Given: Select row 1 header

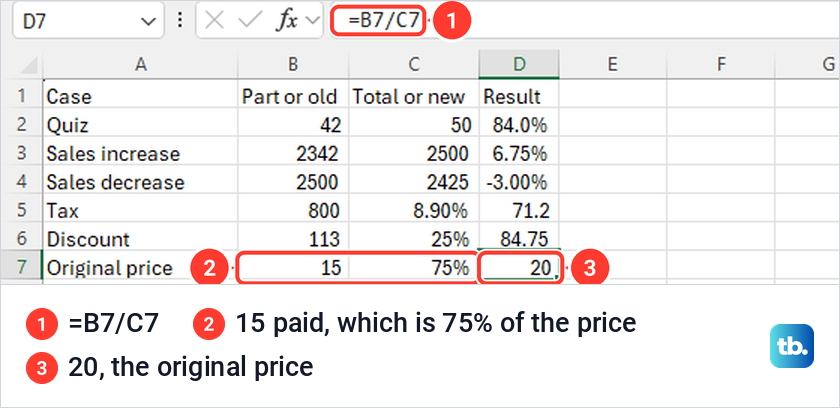Looking at the screenshot, I should pyautogui.click(x=21, y=96).
